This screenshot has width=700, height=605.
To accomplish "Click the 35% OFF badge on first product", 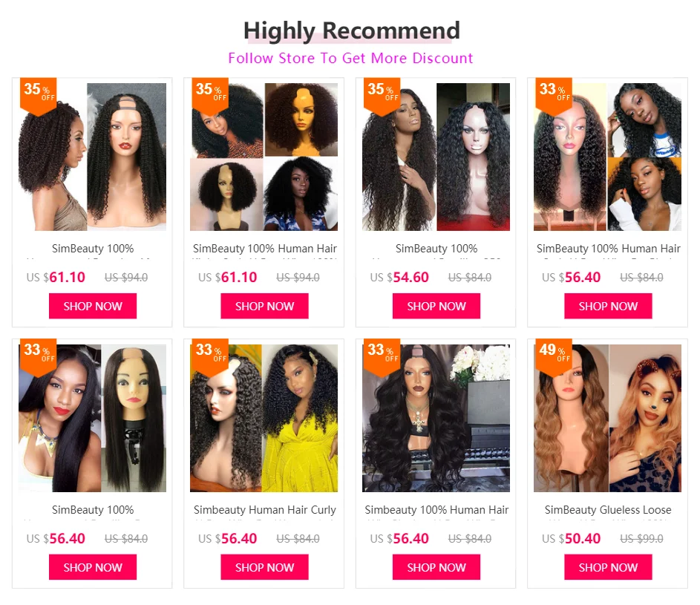I will (39, 97).
